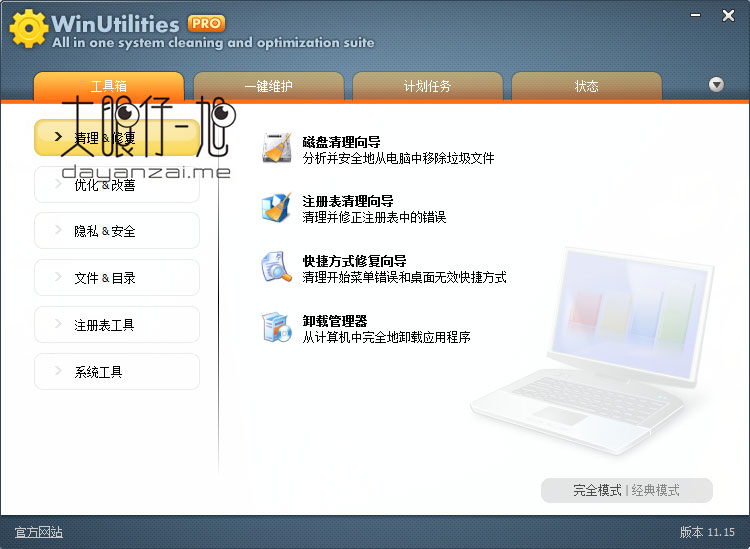Switch to the 计划任务 tab
The height and width of the screenshot is (549, 750).
[x=428, y=86]
